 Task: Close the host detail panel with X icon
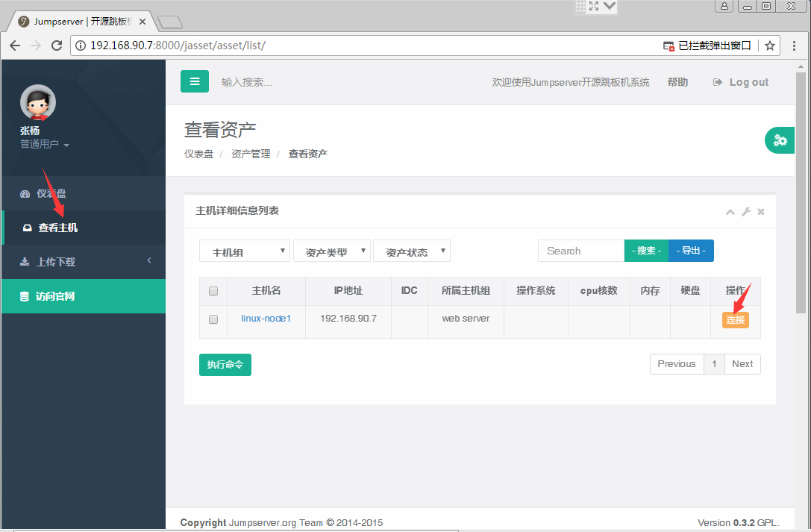[761, 212]
